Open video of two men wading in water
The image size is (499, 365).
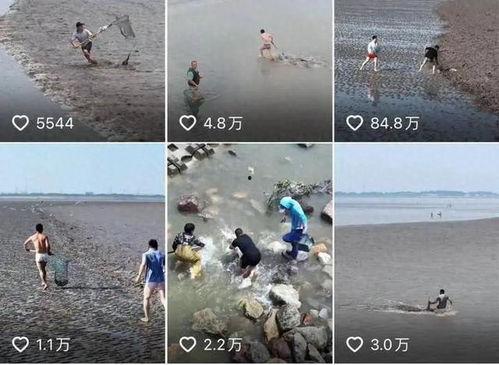pyautogui.click(x=250, y=71)
